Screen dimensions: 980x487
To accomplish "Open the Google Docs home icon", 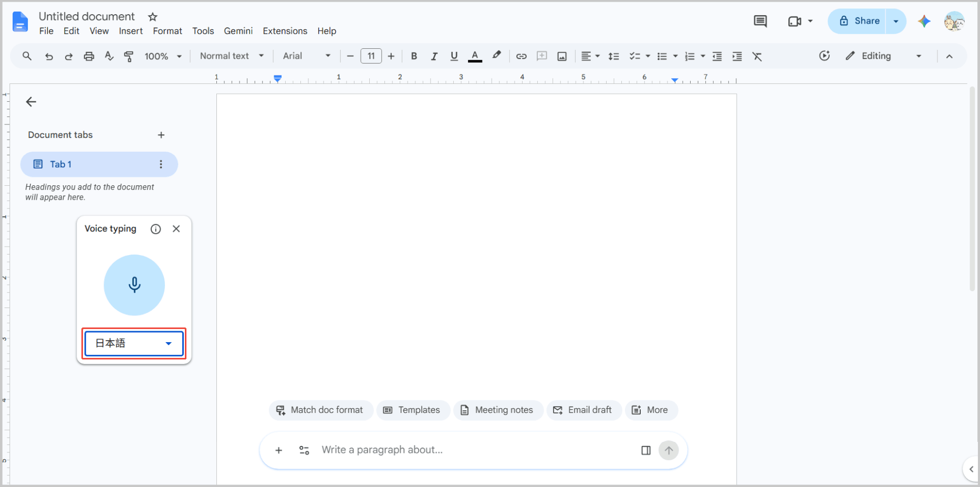I will pos(20,22).
